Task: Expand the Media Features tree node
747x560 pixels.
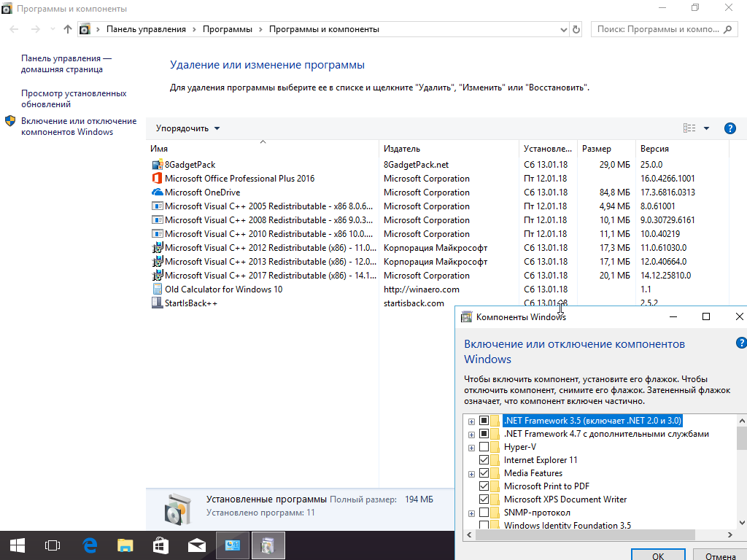Action: click(x=471, y=474)
